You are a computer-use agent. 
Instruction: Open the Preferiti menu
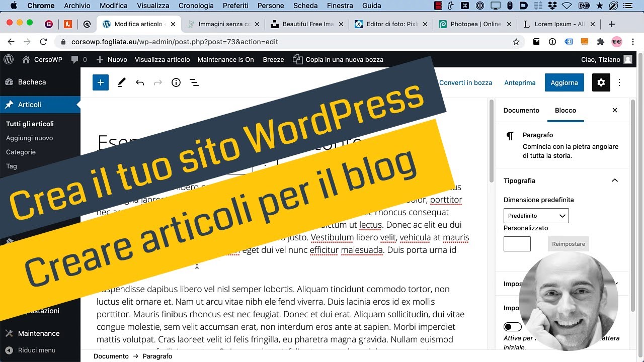[x=235, y=6]
